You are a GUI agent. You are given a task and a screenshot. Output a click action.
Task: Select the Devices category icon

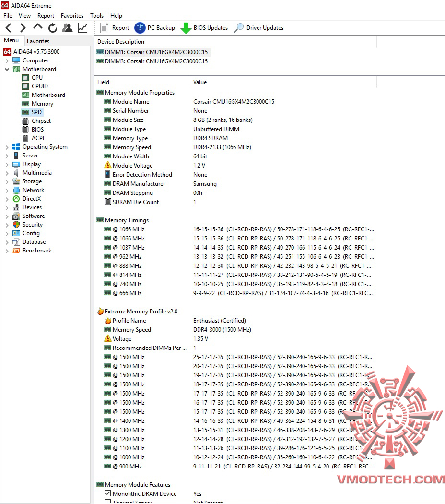click(16, 208)
